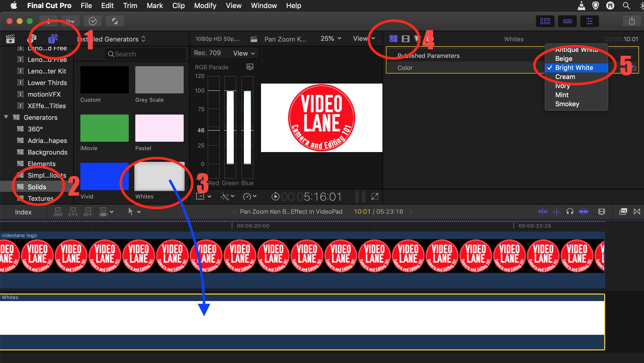
Task: Open the Window menu
Action: click(x=264, y=6)
